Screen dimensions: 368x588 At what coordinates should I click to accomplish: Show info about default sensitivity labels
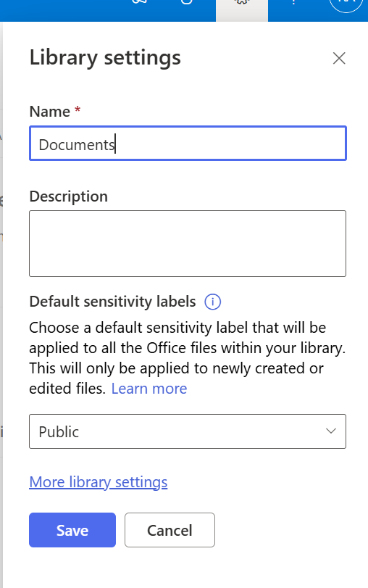tap(212, 302)
